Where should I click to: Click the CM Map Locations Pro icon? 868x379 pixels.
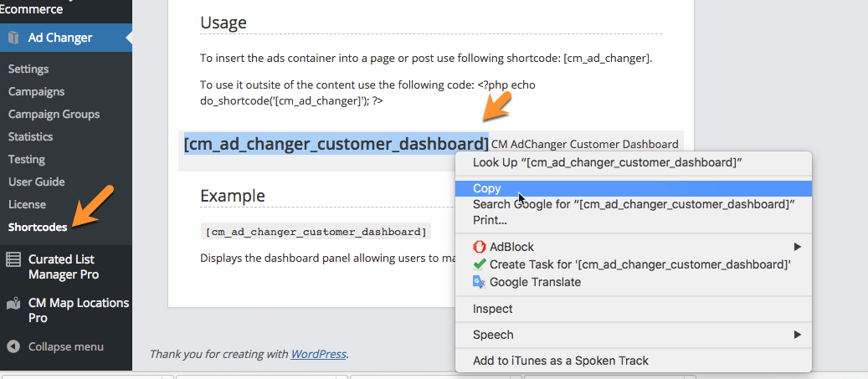tap(13, 304)
